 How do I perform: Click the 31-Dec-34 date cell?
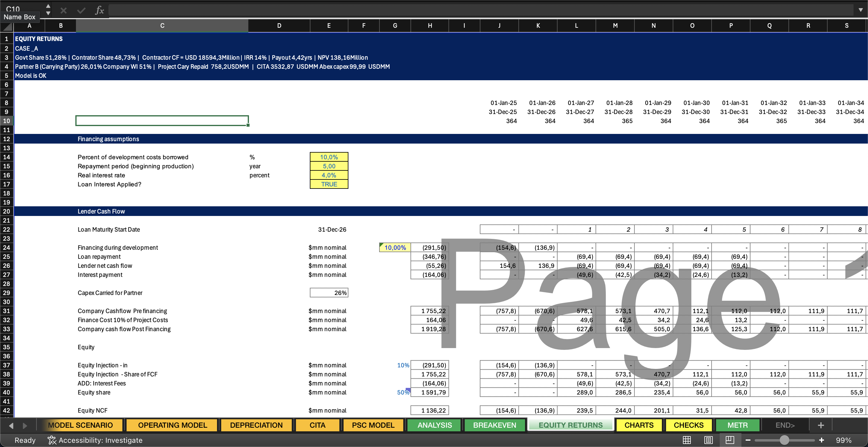click(x=846, y=112)
